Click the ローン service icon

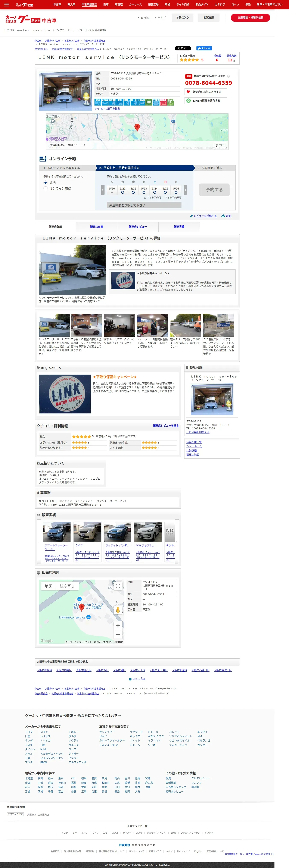click(134, 102)
